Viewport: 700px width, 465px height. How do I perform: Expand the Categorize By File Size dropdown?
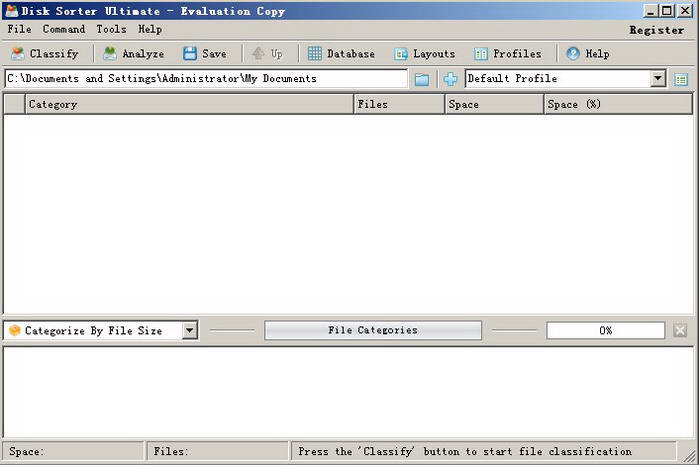(x=189, y=331)
